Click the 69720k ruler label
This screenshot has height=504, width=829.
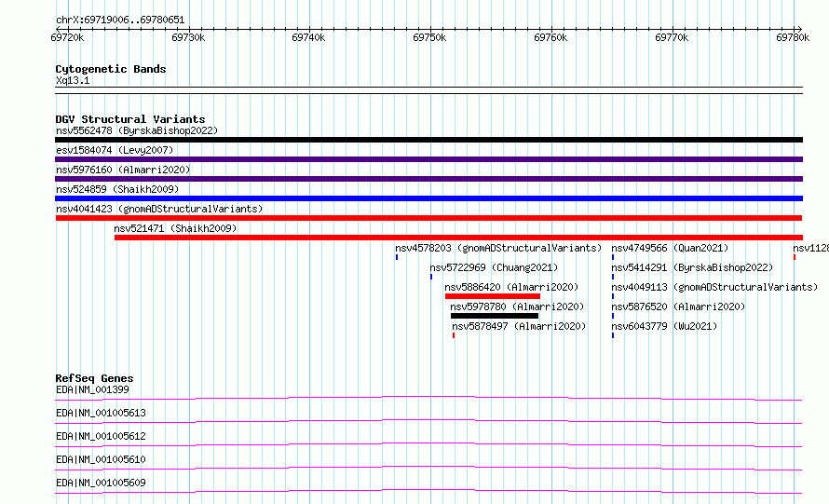coord(67,37)
